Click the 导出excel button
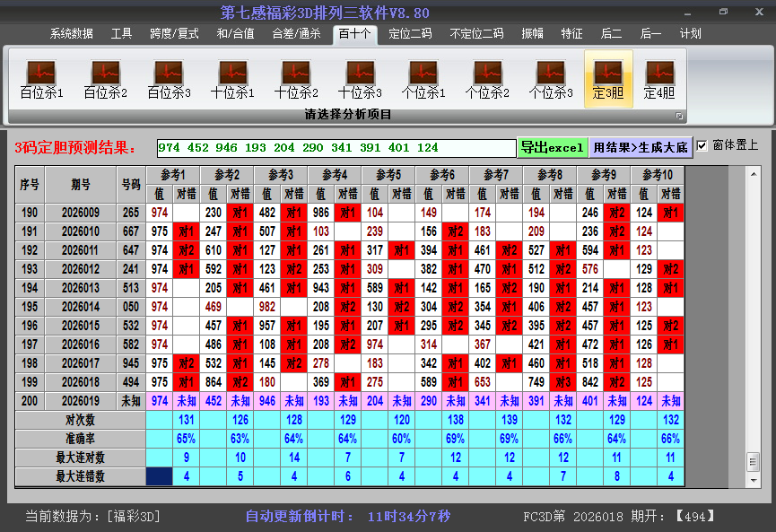Image resolution: width=776 pixels, height=532 pixels. [x=552, y=147]
